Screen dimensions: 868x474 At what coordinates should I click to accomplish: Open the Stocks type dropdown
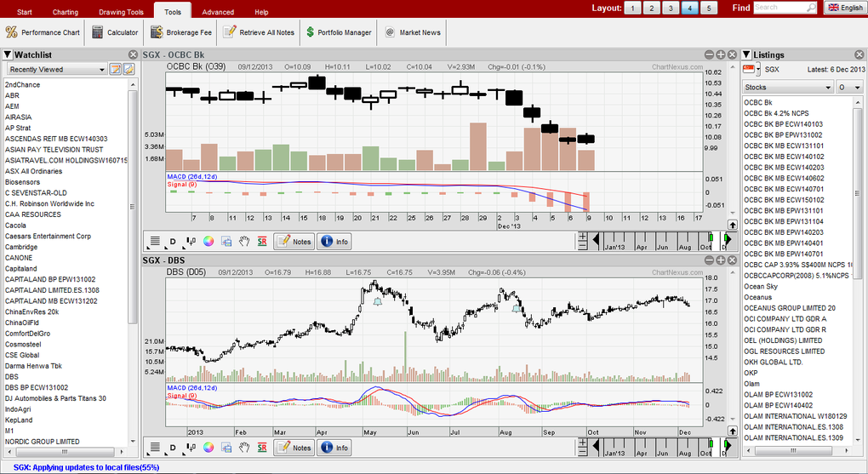(x=788, y=87)
